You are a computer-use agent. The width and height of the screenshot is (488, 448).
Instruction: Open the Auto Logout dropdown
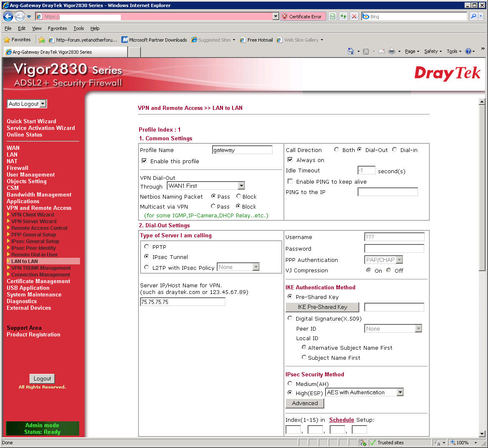point(27,104)
